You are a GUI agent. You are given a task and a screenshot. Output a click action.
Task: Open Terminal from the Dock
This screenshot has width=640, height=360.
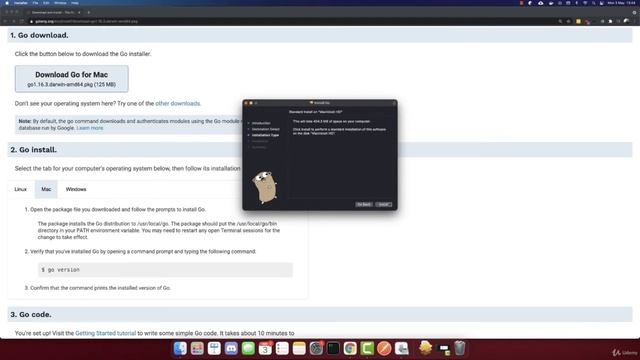click(333, 348)
